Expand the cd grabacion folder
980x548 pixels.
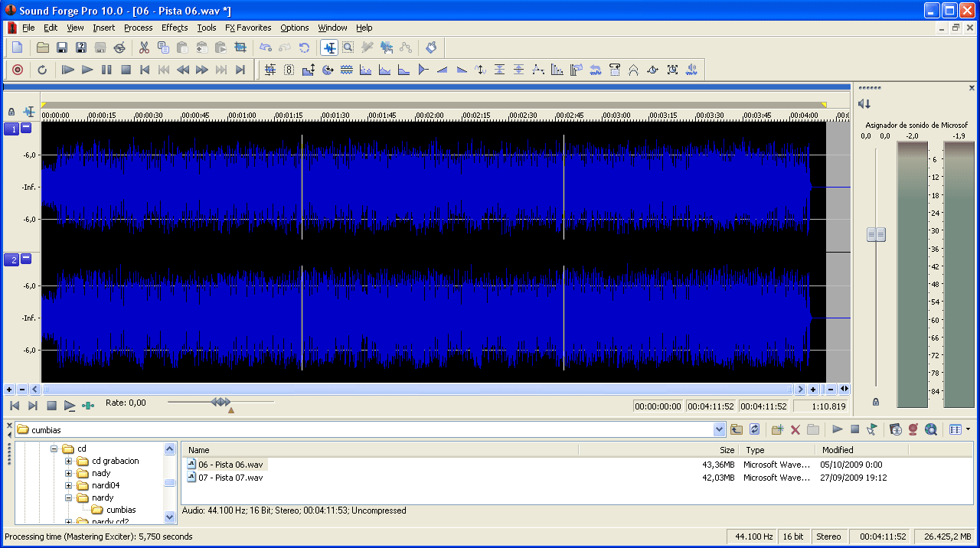(x=69, y=461)
